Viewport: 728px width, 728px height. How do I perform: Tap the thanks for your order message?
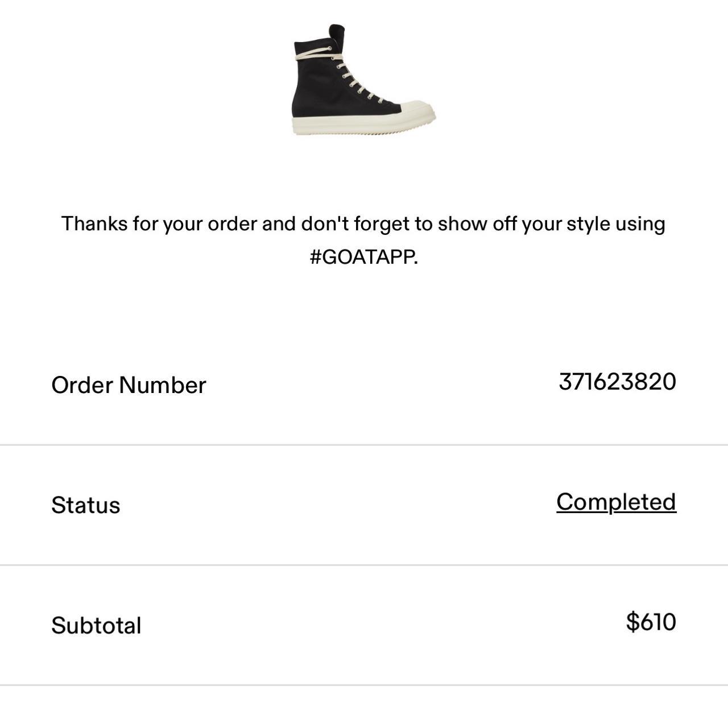coord(364,240)
